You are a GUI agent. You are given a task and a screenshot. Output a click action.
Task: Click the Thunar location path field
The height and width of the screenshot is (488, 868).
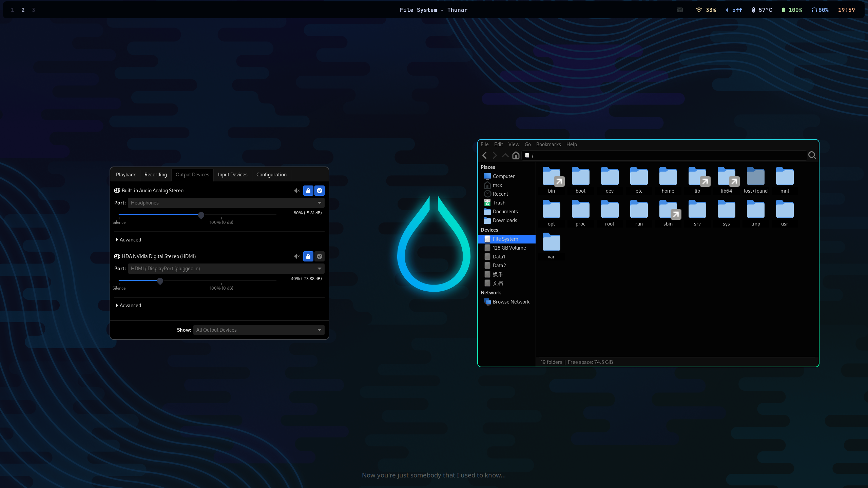(665, 155)
